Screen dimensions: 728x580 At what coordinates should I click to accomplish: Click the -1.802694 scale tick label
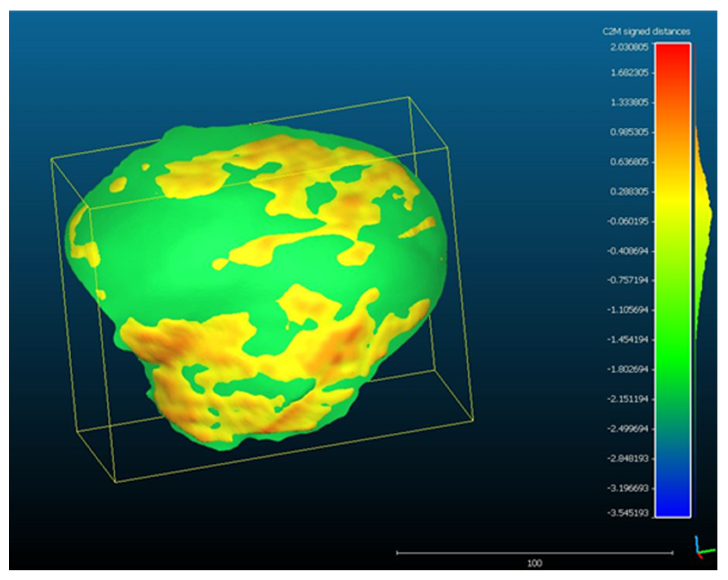pos(627,369)
